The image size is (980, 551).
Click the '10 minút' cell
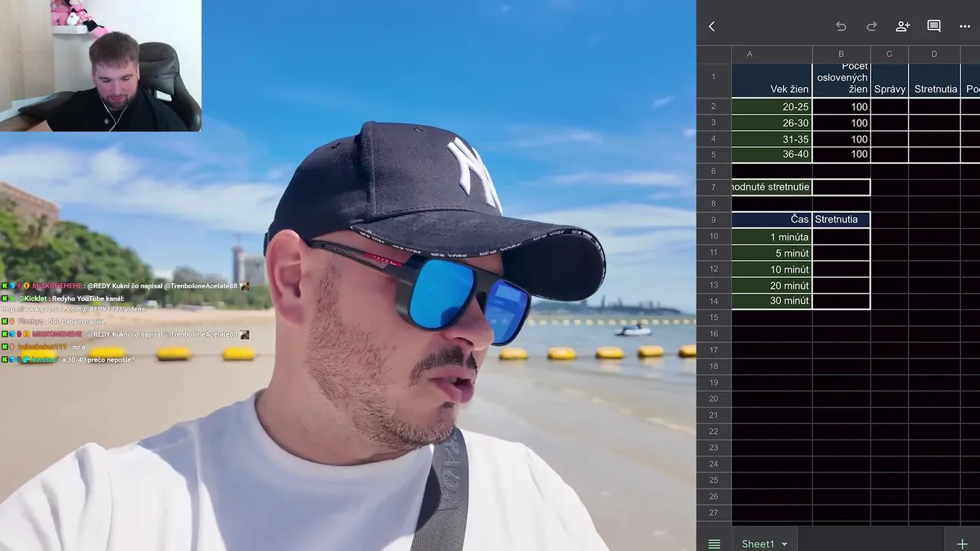coord(772,269)
